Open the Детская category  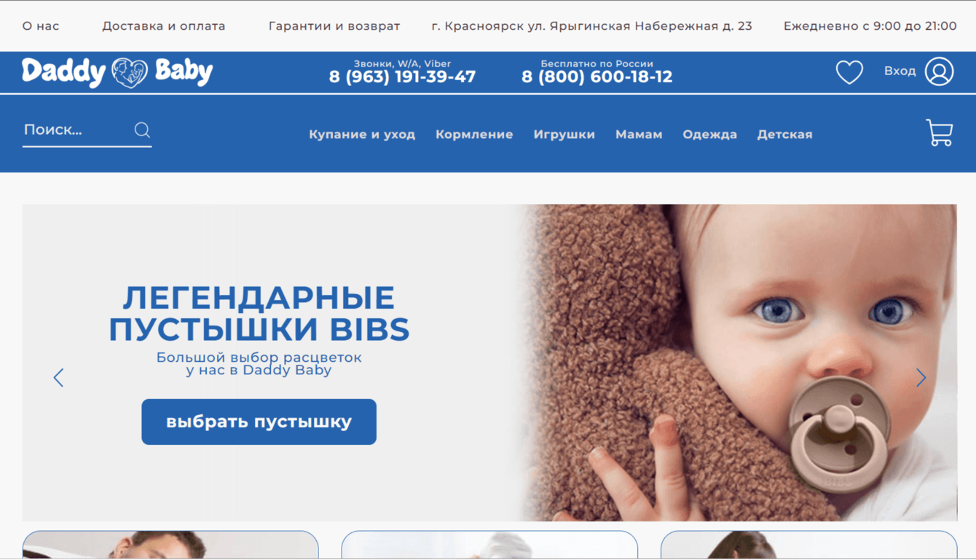pyautogui.click(x=784, y=135)
